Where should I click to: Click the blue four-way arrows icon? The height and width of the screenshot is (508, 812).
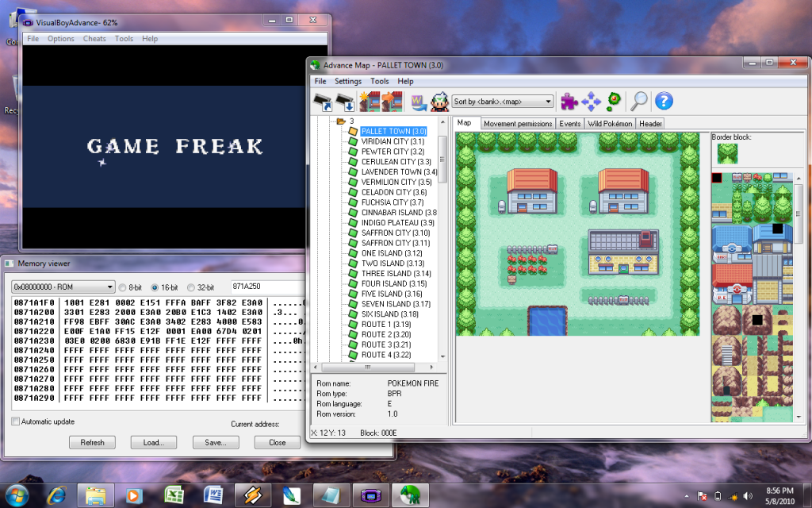pyautogui.click(x=591, y=102)
